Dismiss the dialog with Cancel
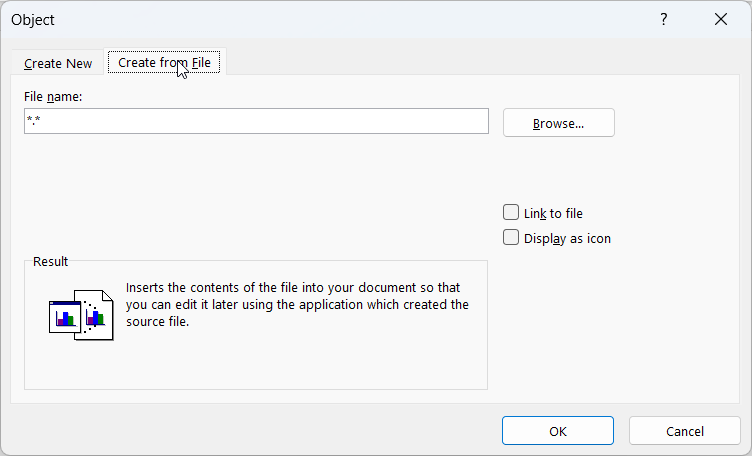 coord(684,431)
